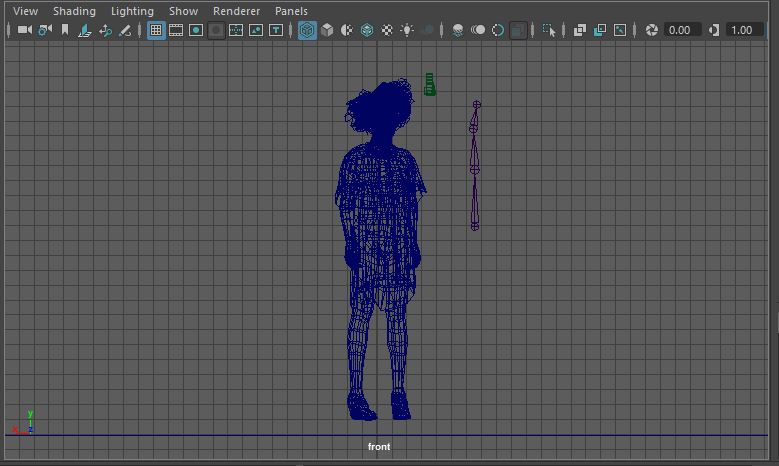779x466 pixels.
Task: Enable Smooth Shade All mode
Action: tap(327, 30)
